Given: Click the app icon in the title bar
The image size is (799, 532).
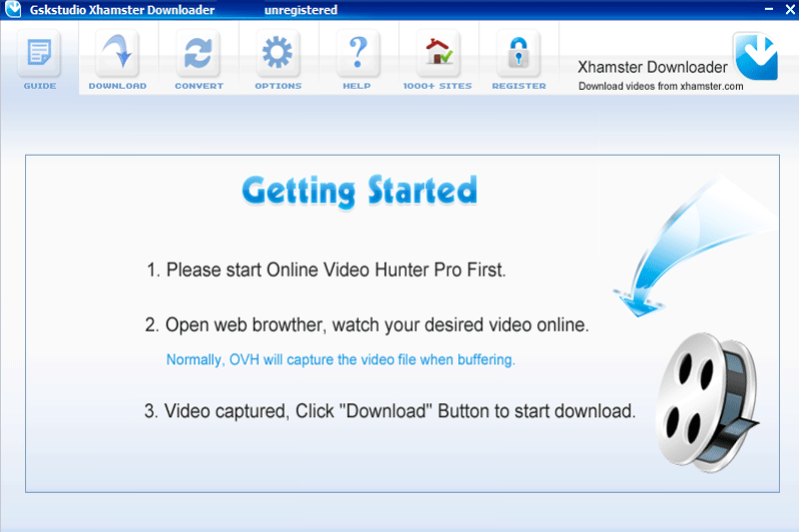Looking at the screenshot, I should (x=13, y=9).
